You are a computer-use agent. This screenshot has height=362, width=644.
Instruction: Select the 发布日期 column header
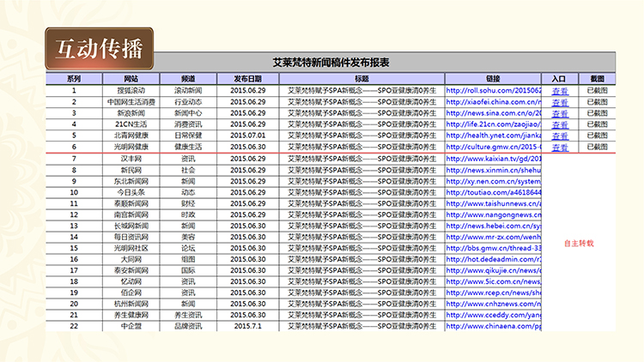(x=249, y=79)
